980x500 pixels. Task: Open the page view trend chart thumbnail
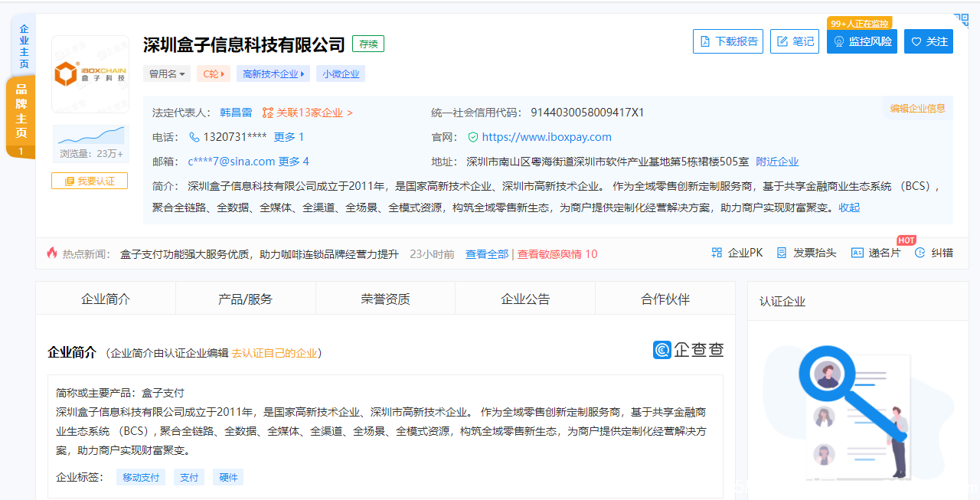coord(90,136)
